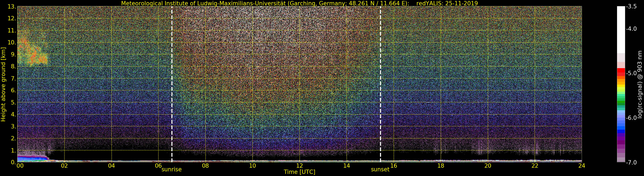This screenshot has width=644, height=176.
Task: Click the '1.' height axis tick label
Action: (13, 150)
